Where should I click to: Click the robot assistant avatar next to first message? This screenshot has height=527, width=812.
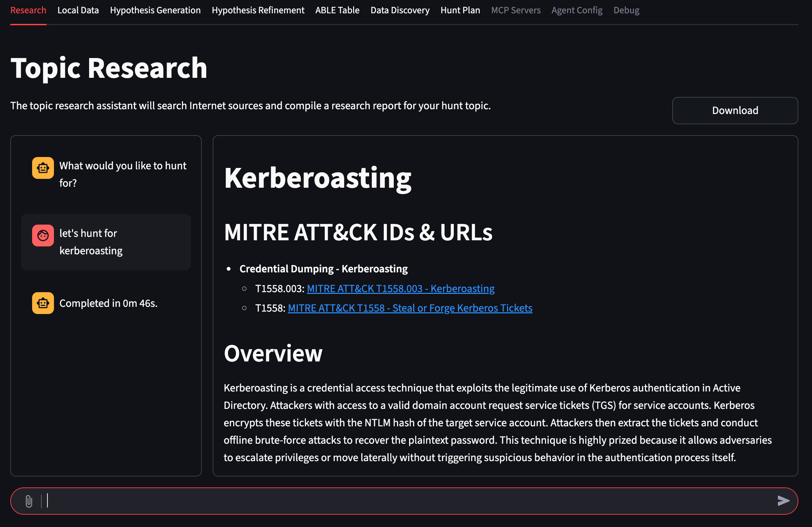tap(43, 168)
